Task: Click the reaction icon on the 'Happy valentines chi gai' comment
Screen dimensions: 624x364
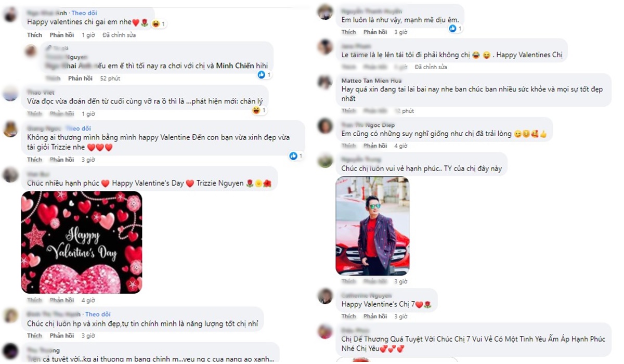Action: pyautogui.click(x=155, y=24)
